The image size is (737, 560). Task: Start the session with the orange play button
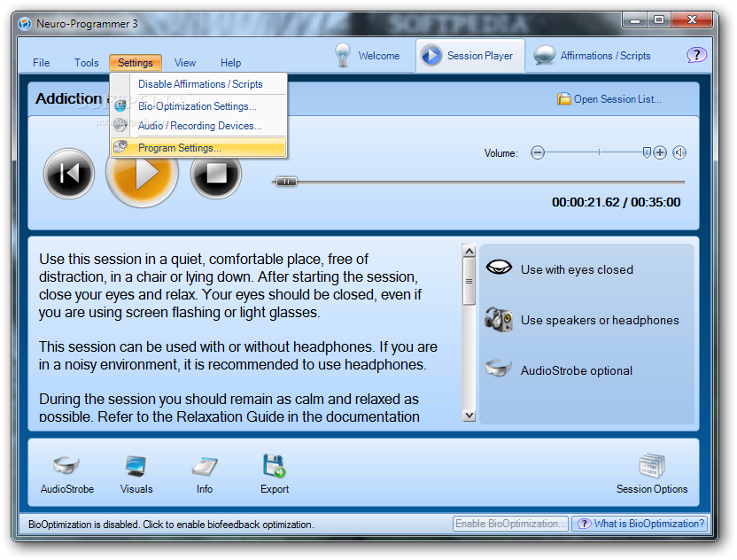pos(142,175)
